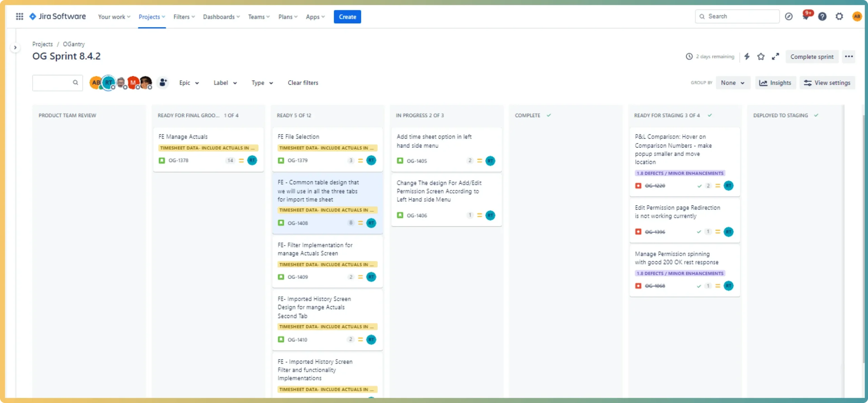Expand the Epic filter dropdown
The width and height of the screenshot is (868, 403).
189,82
